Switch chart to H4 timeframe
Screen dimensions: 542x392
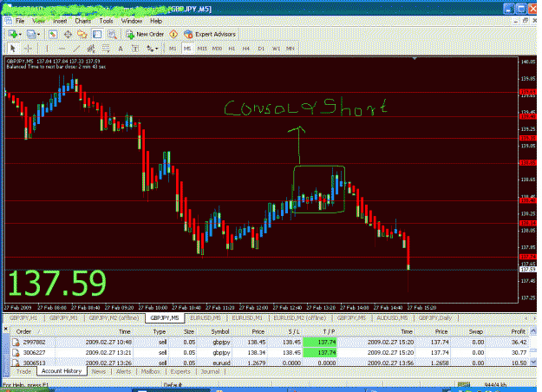(246, 49)
